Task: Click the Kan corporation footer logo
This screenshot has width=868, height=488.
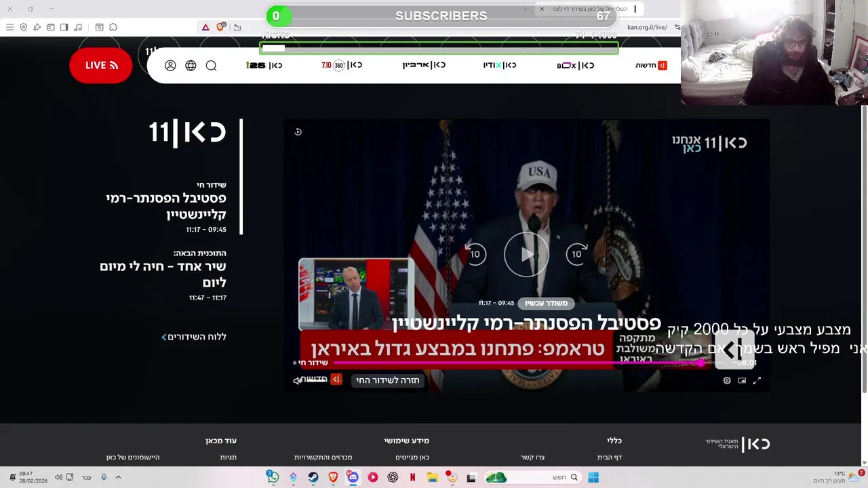Action: pyautogui.click(x=738, y=444)
